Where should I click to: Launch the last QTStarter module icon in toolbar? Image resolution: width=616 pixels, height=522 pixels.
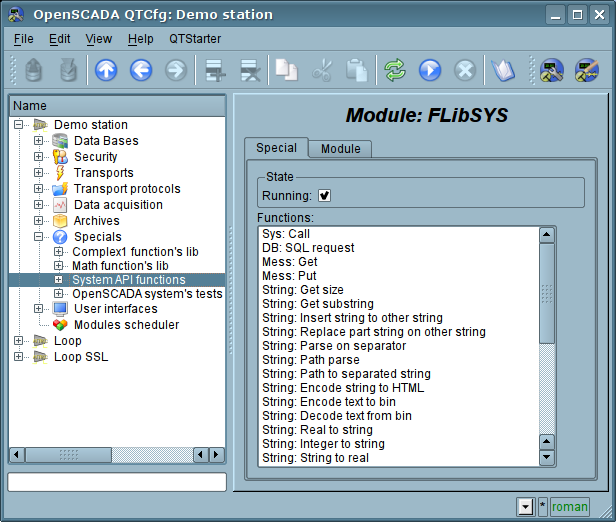587,70
